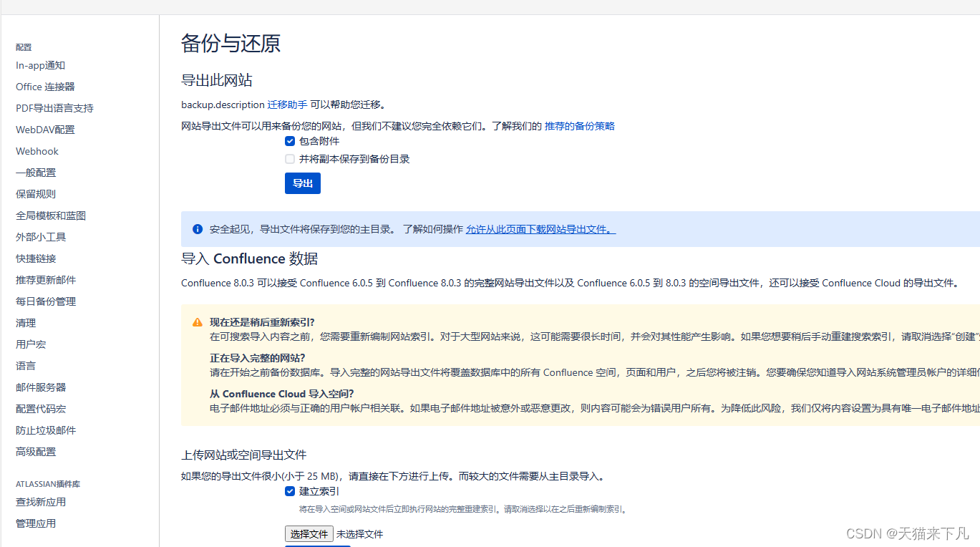
Task: Open In-app通知 in sidebar
Action: [41, 65]
